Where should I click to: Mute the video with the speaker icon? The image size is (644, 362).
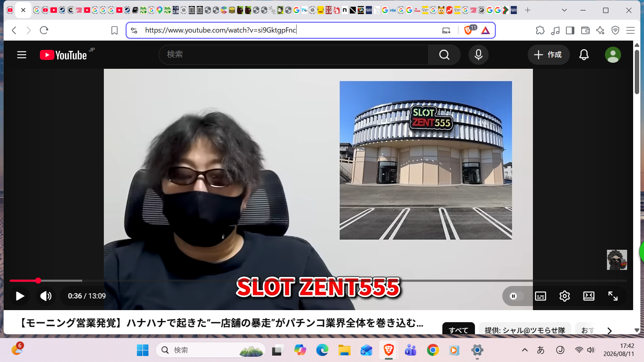[46, 296]
